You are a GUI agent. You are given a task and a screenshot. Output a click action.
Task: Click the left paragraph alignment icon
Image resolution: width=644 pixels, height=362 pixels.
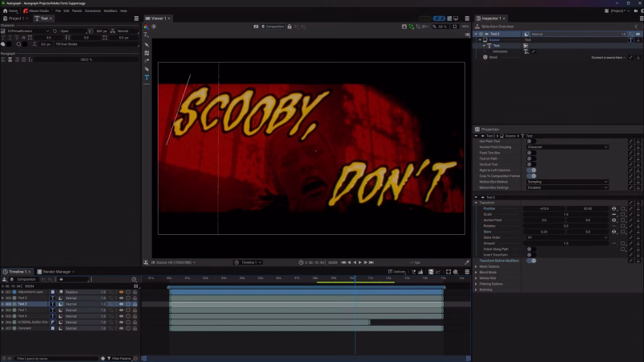click(3, 60)
